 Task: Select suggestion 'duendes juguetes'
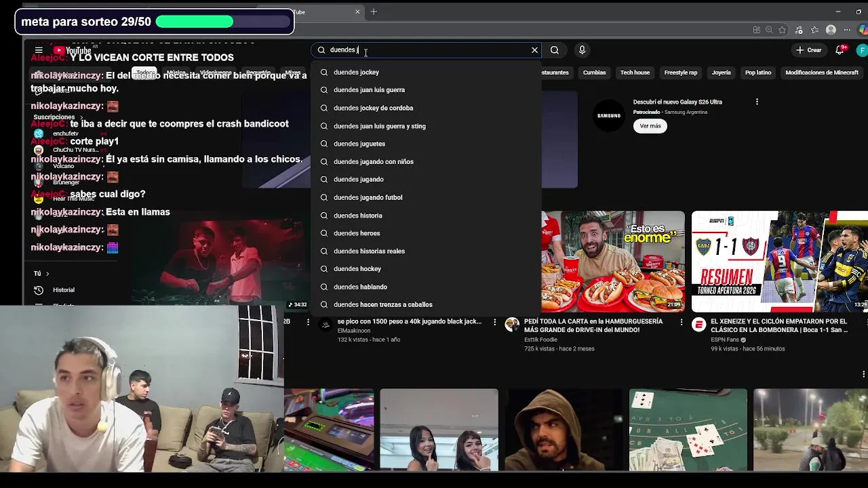tap(427, 144)
